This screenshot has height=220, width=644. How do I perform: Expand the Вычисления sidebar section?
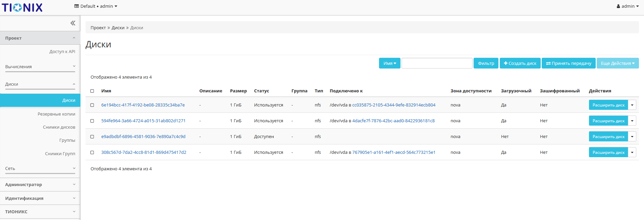(40, 67)
